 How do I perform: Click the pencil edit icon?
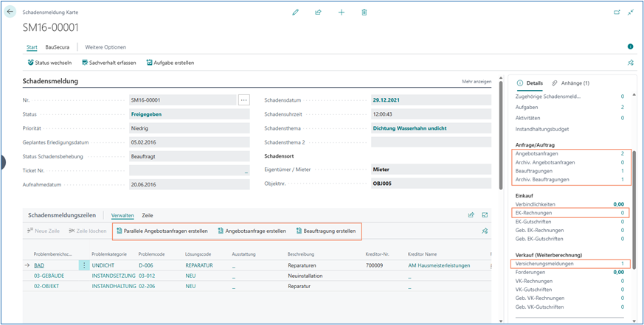(296, 13)
